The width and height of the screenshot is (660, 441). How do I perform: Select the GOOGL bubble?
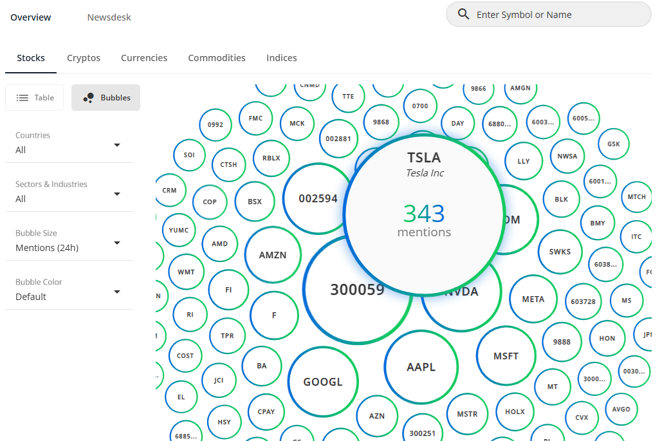point(323,382)
